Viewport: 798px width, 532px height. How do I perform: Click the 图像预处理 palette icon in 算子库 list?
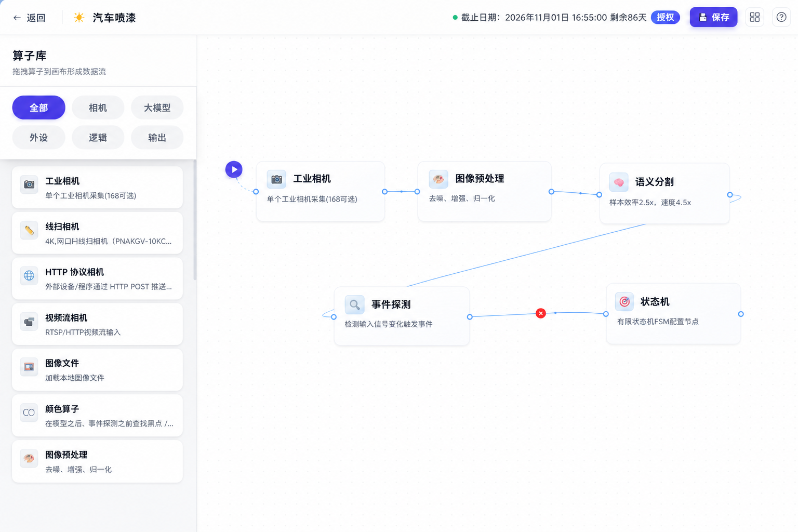(x=29, y=458)
